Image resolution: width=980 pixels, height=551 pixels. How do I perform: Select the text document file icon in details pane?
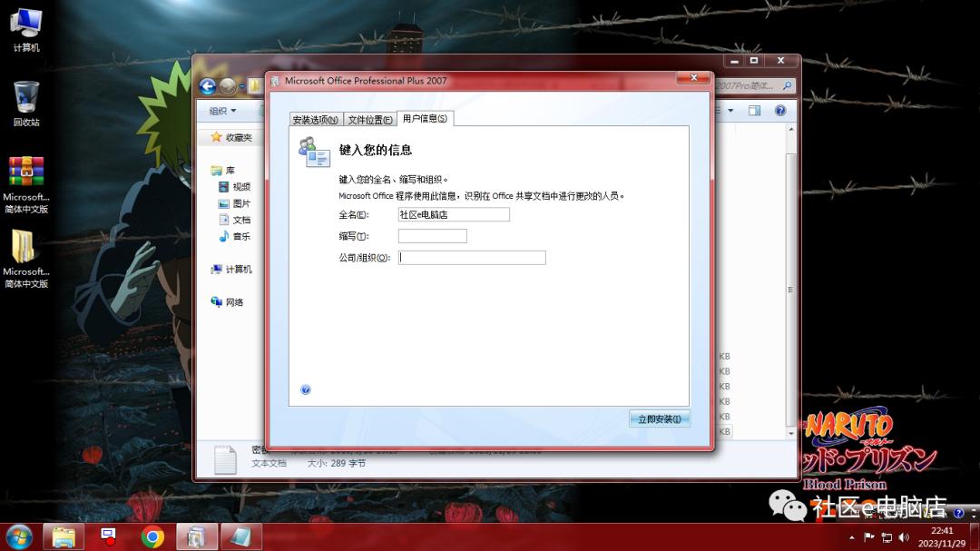tap(225, 459)
